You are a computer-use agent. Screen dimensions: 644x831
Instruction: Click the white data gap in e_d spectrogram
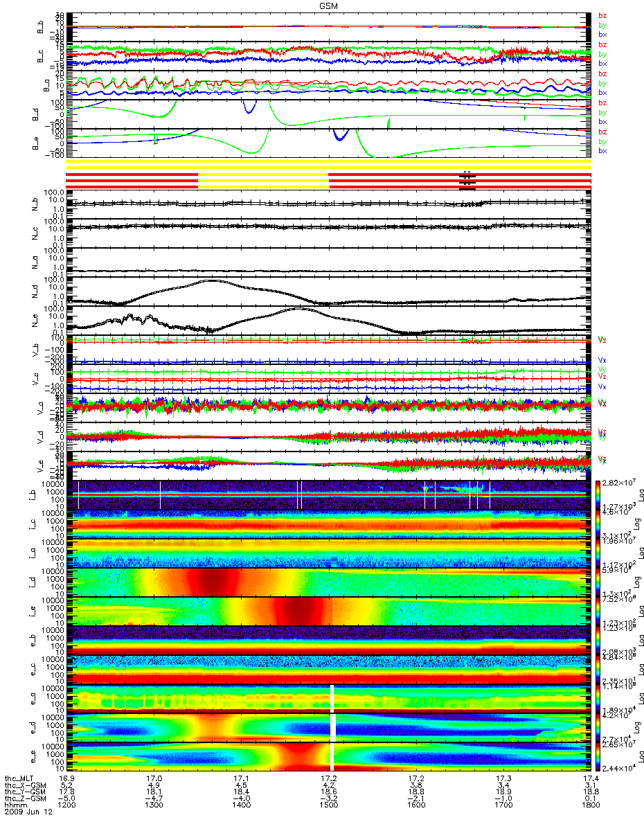coord(332,726)
